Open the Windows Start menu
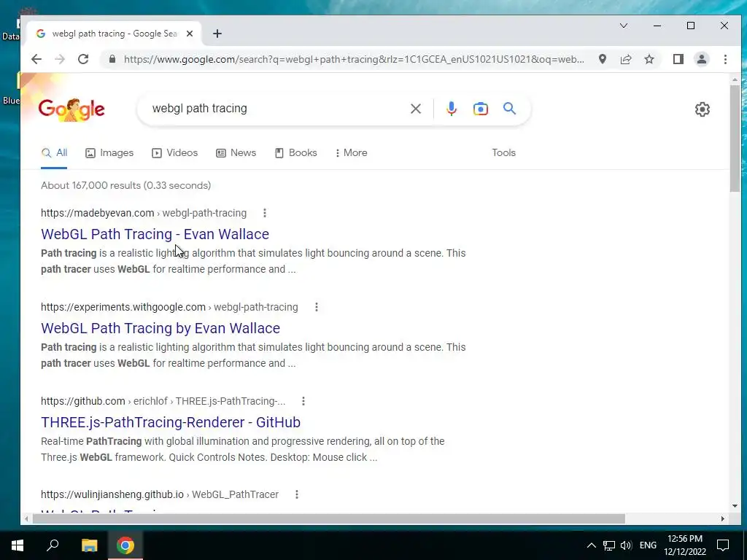 (18, 545)
